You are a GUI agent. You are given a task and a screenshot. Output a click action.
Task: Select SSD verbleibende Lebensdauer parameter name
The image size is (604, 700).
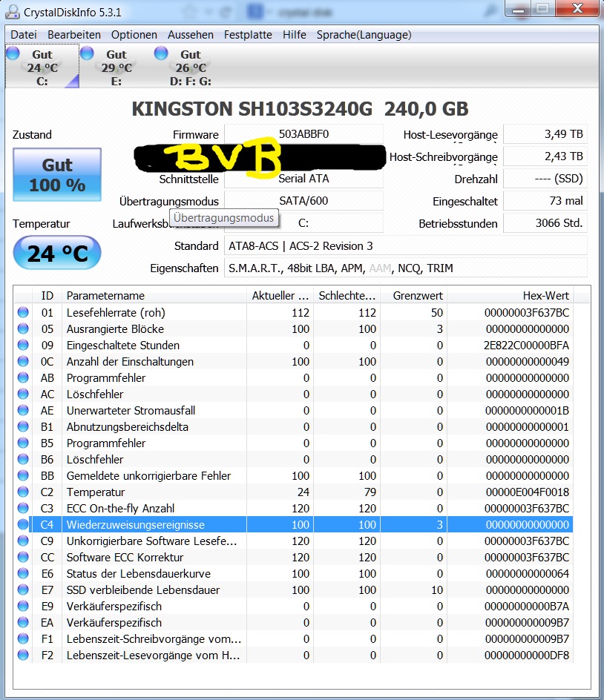[x=143, y=590]
